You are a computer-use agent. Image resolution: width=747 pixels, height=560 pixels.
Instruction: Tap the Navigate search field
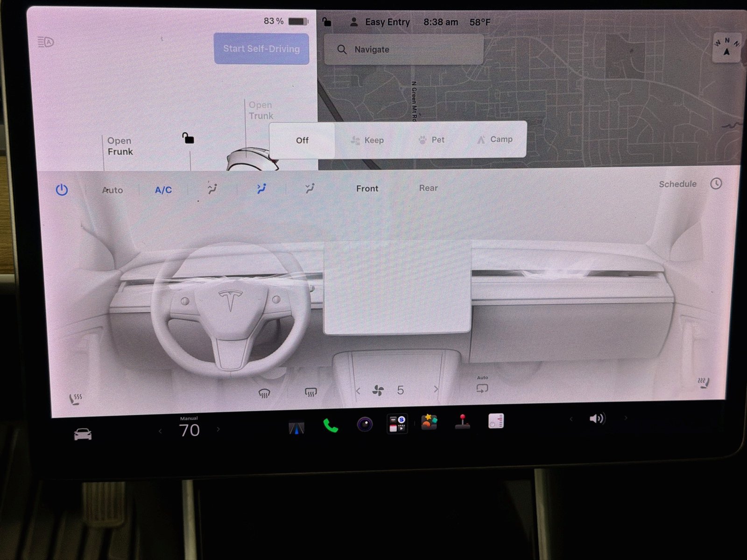tap(404, 49)
